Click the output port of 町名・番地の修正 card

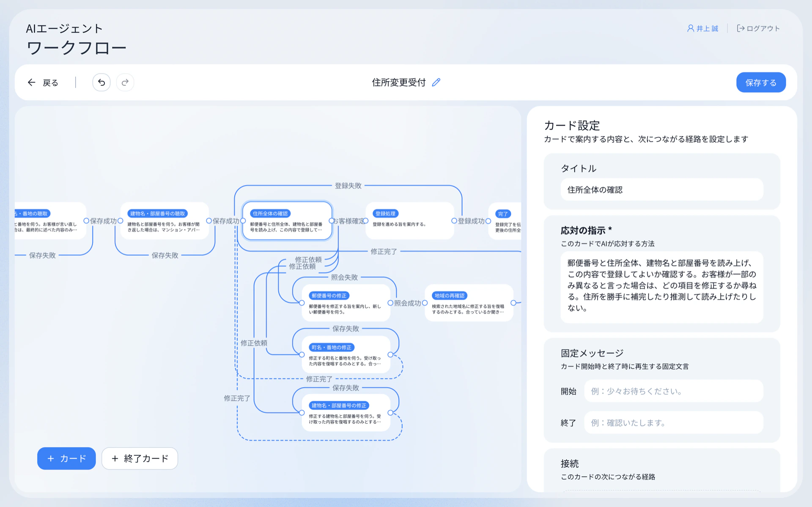click(390, 354)
